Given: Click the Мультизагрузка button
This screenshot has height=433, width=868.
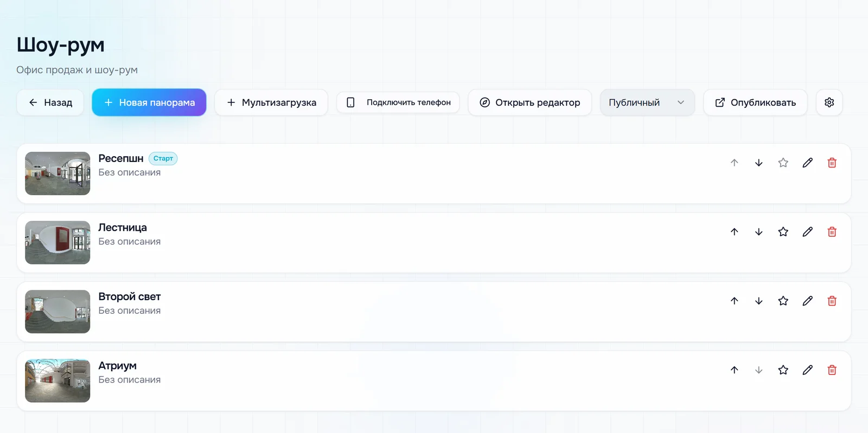Looking at the screenshot, I should point(271,102).
